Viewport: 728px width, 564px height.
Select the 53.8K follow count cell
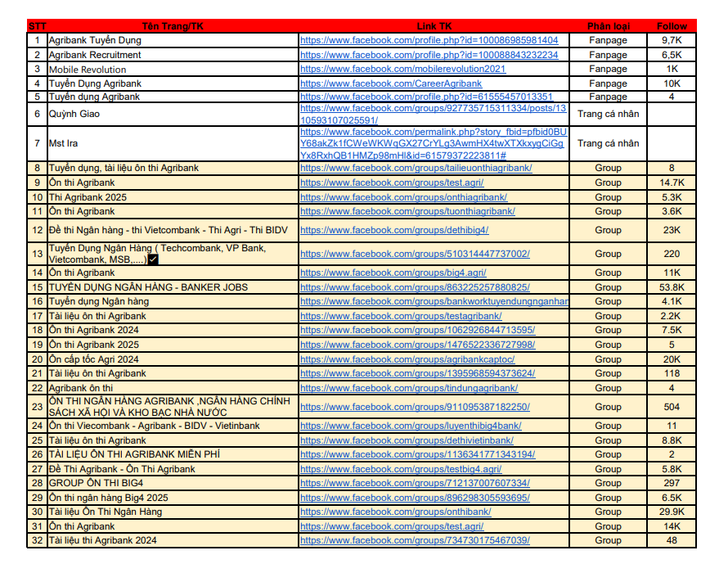[672, 287]
